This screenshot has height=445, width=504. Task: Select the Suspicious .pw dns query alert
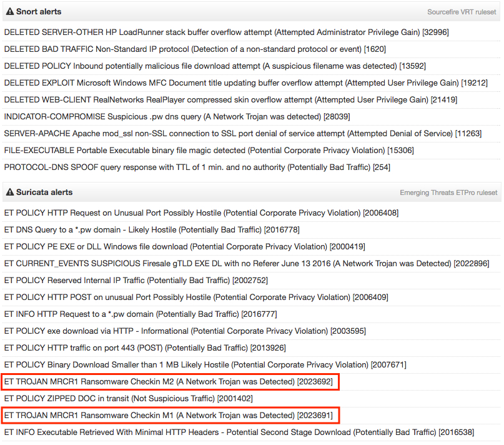pyautogui.click(x=177, y=116)
